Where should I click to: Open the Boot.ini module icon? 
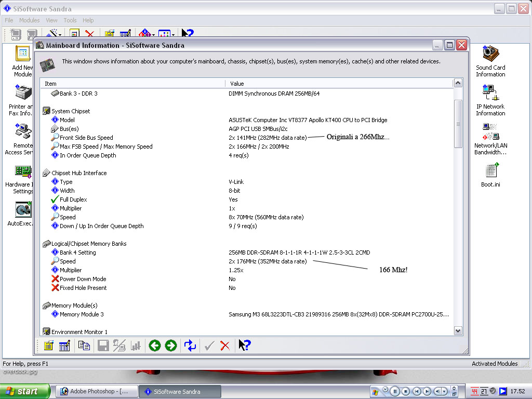pos(490,175)
